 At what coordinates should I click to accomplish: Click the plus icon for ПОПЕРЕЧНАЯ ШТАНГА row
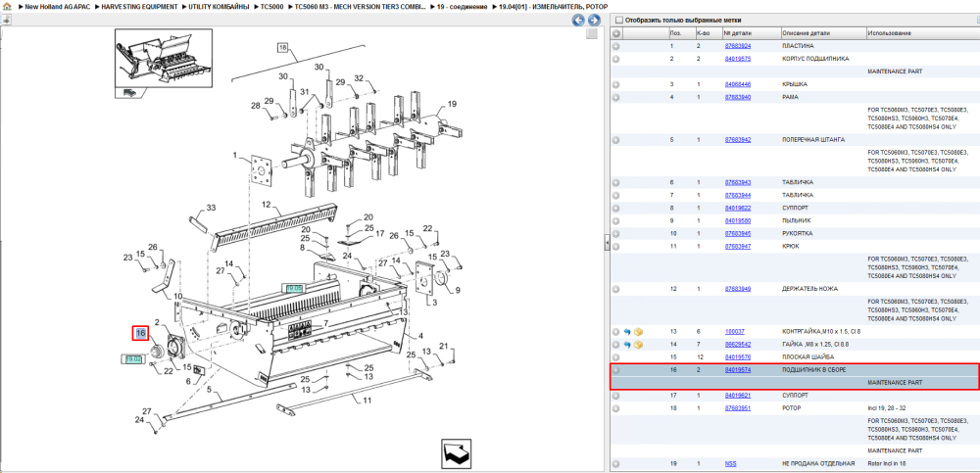615,140
